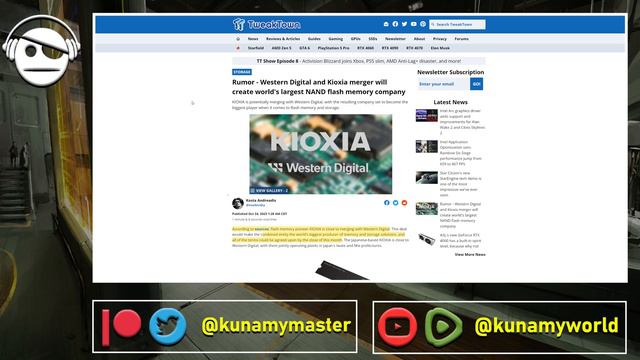Select the GTA 6 trending topic
This screenshot has height=360, width=640.
tap(304, 48)
